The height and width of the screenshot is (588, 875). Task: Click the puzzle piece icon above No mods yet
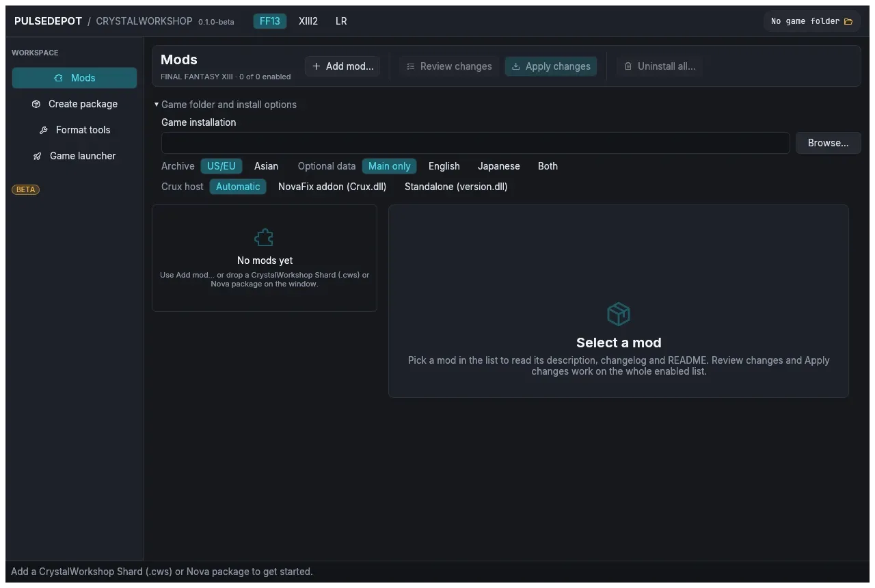tap(264, 238)
